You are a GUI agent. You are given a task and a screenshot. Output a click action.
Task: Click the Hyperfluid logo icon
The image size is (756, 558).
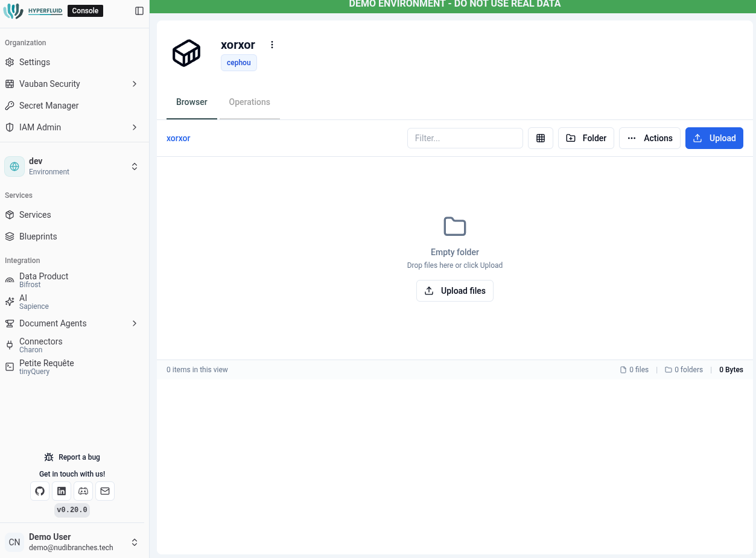(13, 11)
